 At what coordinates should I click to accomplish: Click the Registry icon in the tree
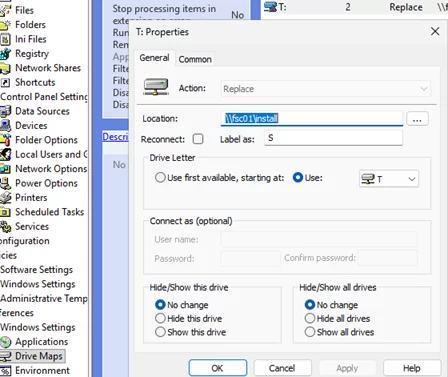tap(5, 54)
